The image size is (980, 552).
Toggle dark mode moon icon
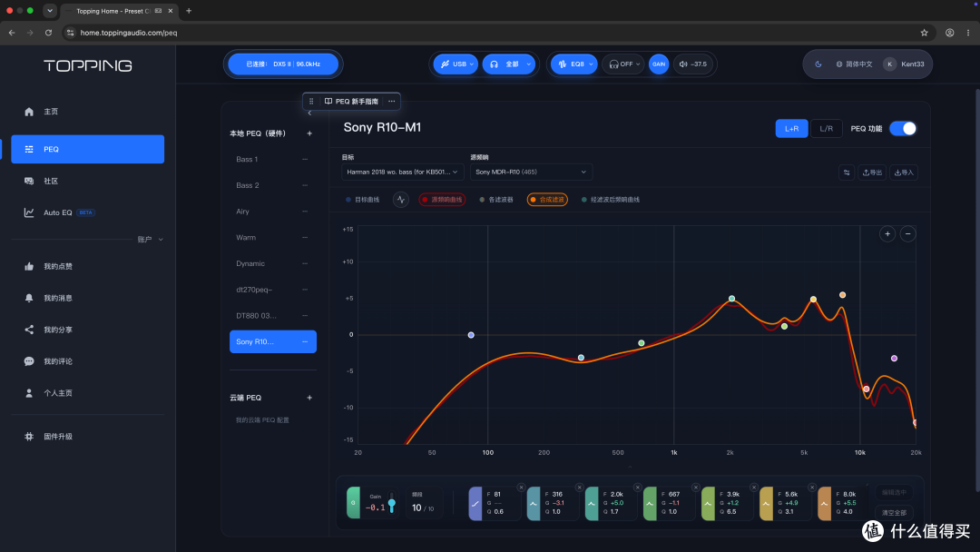point(818,64)
